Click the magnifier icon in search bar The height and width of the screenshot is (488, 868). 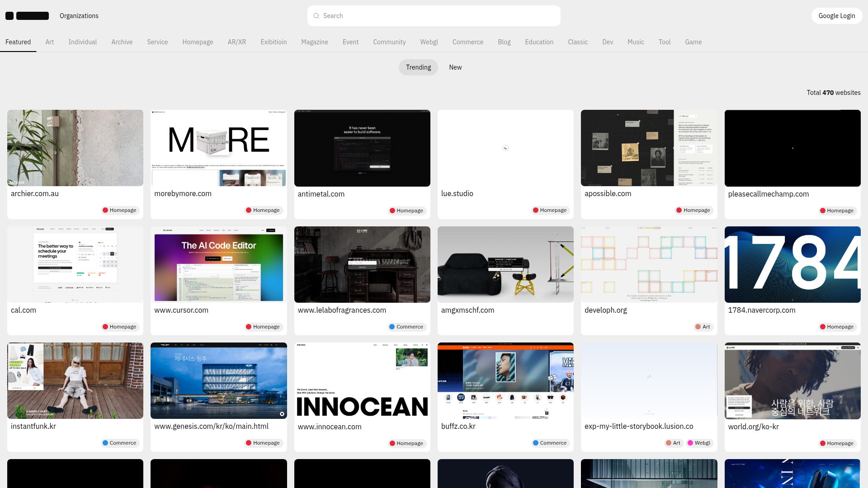316,16
